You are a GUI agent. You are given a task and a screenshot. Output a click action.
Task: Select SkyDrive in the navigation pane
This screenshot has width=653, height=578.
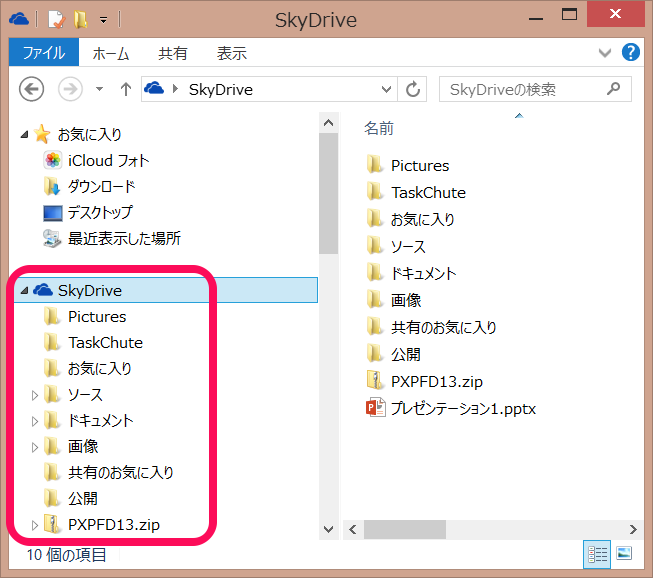(x=90, y=290)
